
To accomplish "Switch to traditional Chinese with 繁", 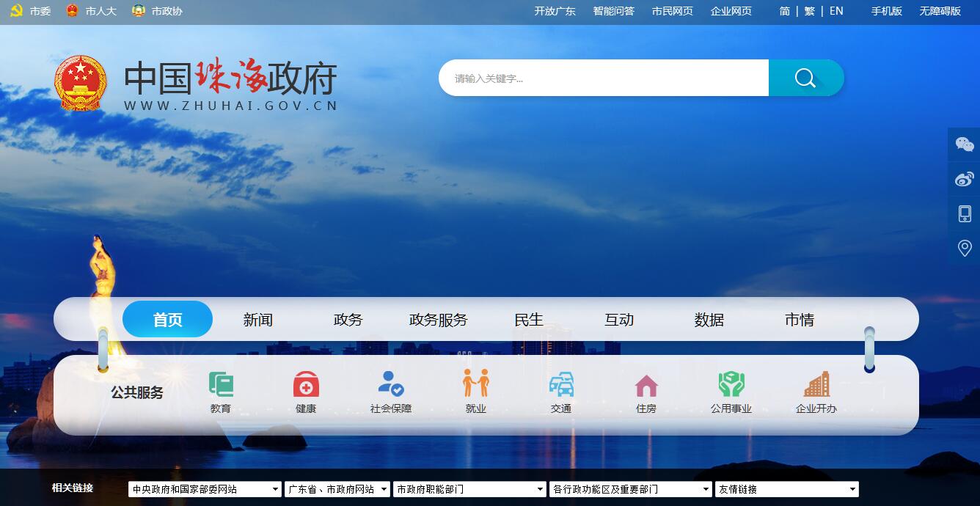I will pyautogui.click(x=809, y=11).
